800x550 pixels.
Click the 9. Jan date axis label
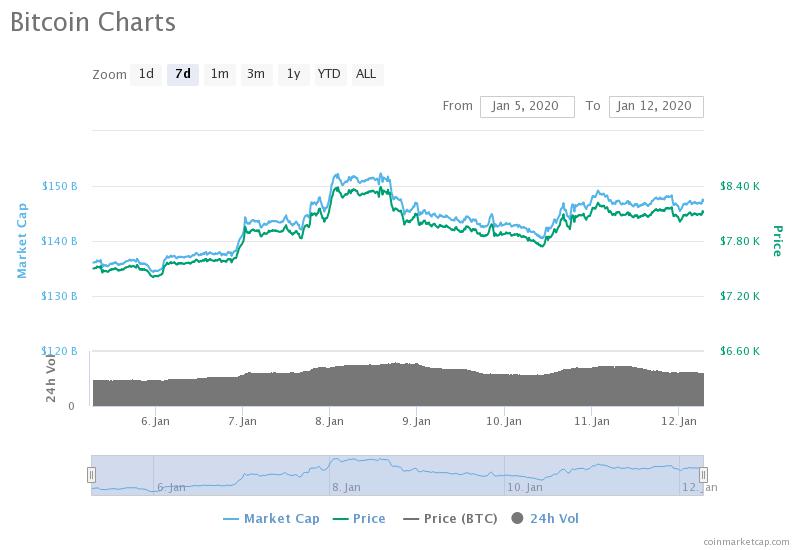coord(416,421)
